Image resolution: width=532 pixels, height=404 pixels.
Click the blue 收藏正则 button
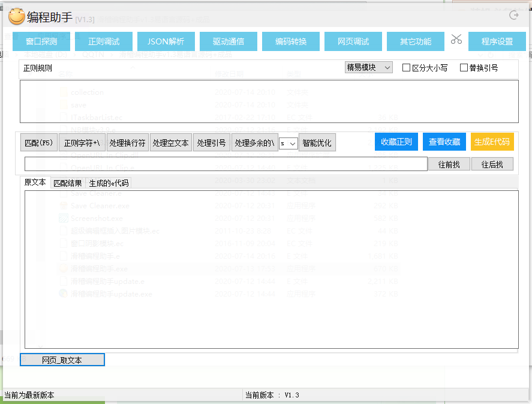[x=396, y=142]
